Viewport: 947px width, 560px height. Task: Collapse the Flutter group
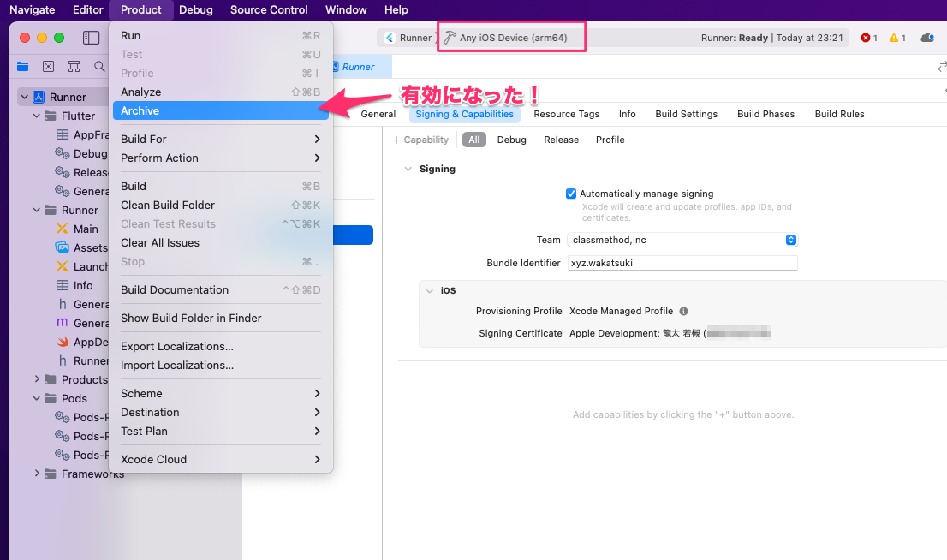click(36, 116)
